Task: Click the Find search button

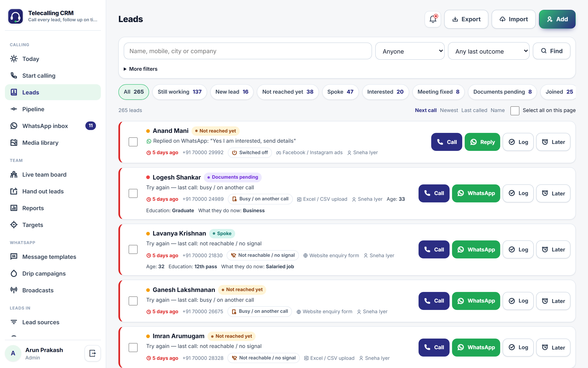Action: [x=551, y=51]
